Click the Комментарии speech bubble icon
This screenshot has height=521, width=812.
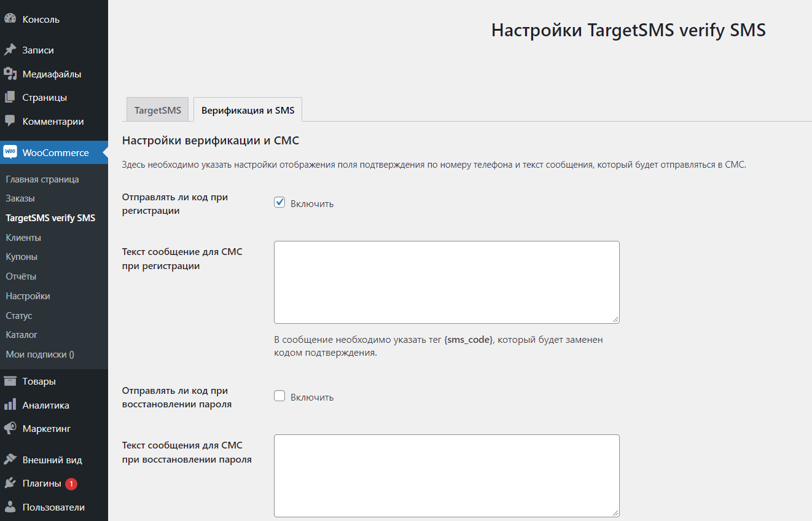point(10,121)
